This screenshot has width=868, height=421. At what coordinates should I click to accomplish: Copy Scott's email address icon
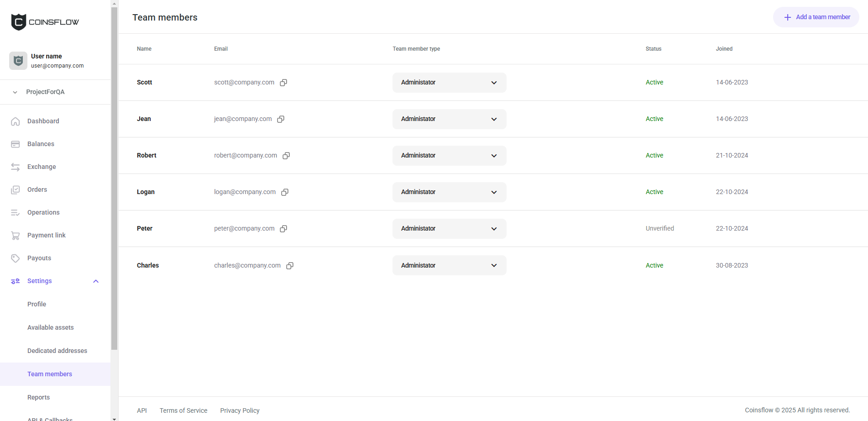pos(283,83)
